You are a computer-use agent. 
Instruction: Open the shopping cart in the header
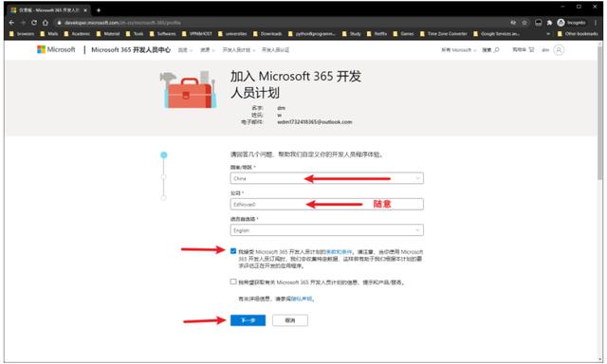[524, 50]
